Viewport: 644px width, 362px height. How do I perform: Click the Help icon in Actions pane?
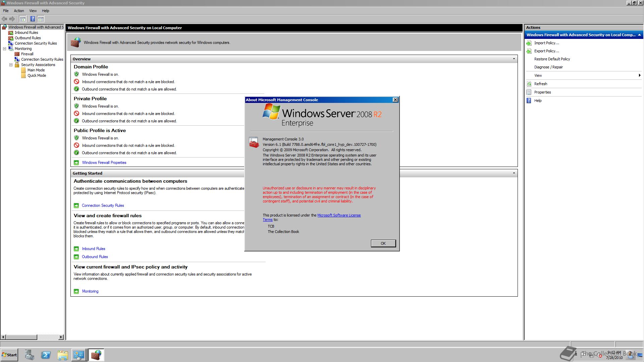pyautogui.click(x=529, y=101)
